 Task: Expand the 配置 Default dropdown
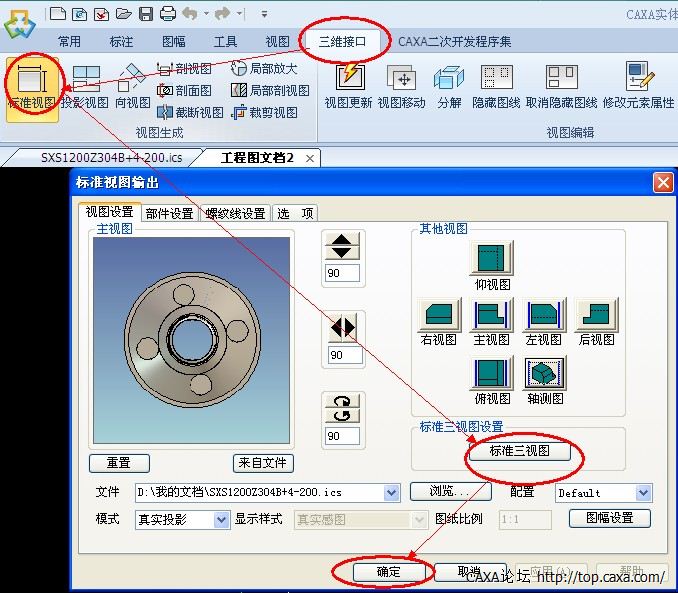(x=643, y=493)
